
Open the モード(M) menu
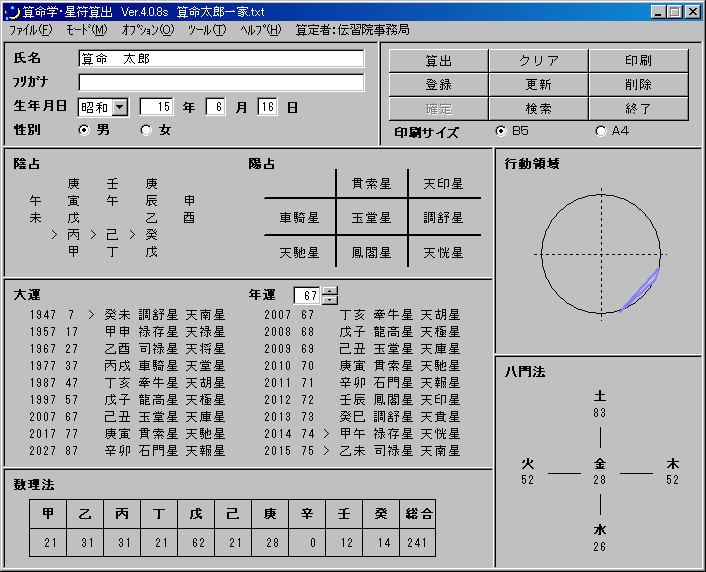tap(86, 30)
